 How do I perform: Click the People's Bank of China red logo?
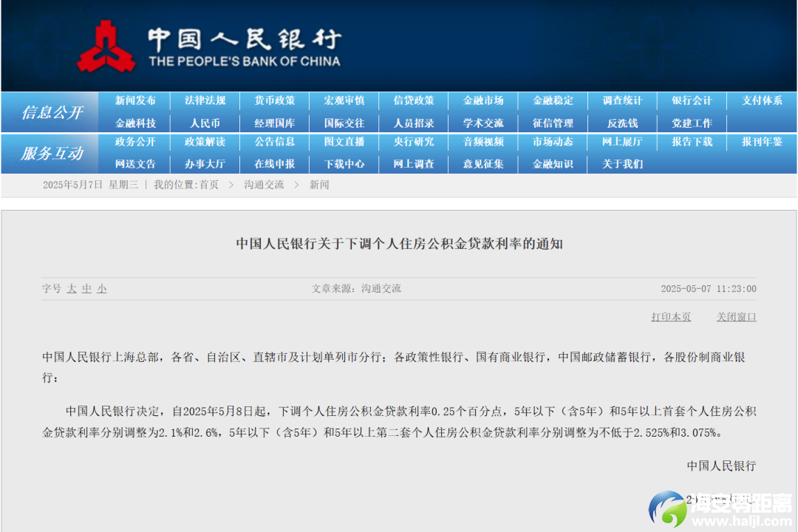(106, 47)
